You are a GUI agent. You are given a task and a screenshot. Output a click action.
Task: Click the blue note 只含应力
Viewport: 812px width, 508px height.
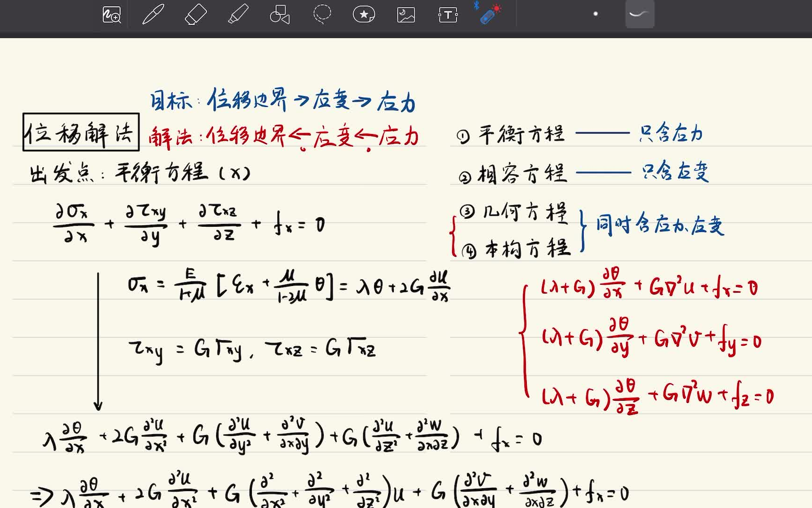(x=671, y=133)
